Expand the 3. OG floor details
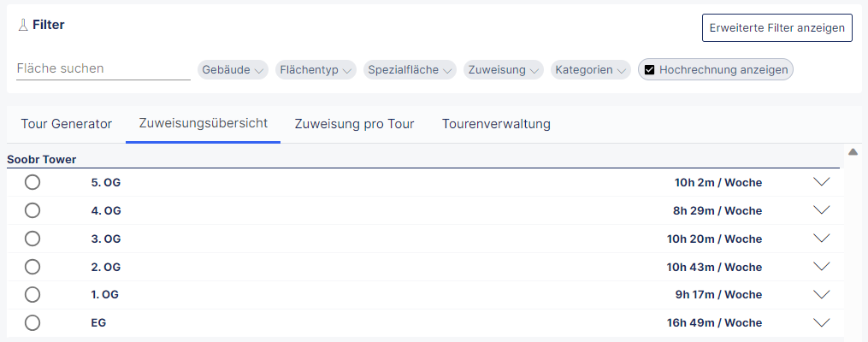The width and height of the screenshot is (868, 342). (x=822, y=239)
